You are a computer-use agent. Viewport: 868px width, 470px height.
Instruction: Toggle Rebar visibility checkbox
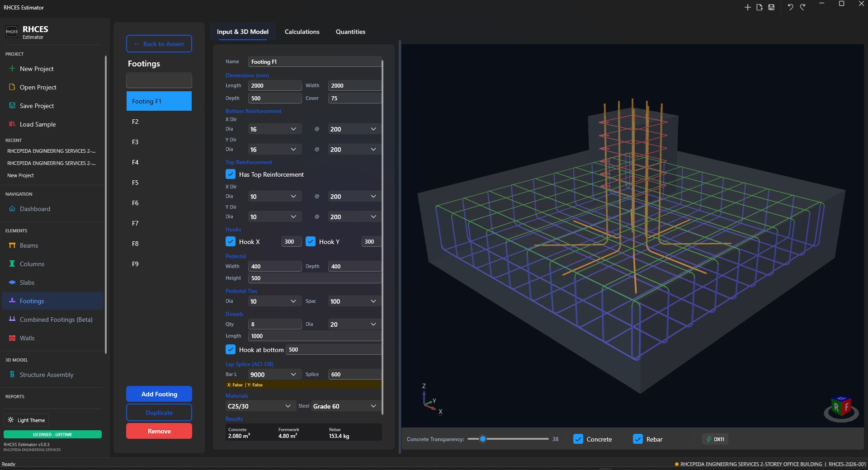tap(638, 439)
